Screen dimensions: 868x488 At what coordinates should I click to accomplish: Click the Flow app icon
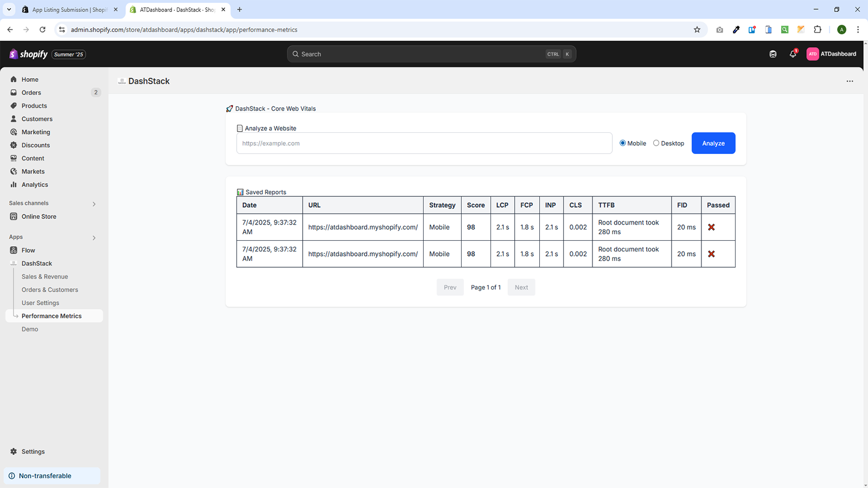click(14, 250)
